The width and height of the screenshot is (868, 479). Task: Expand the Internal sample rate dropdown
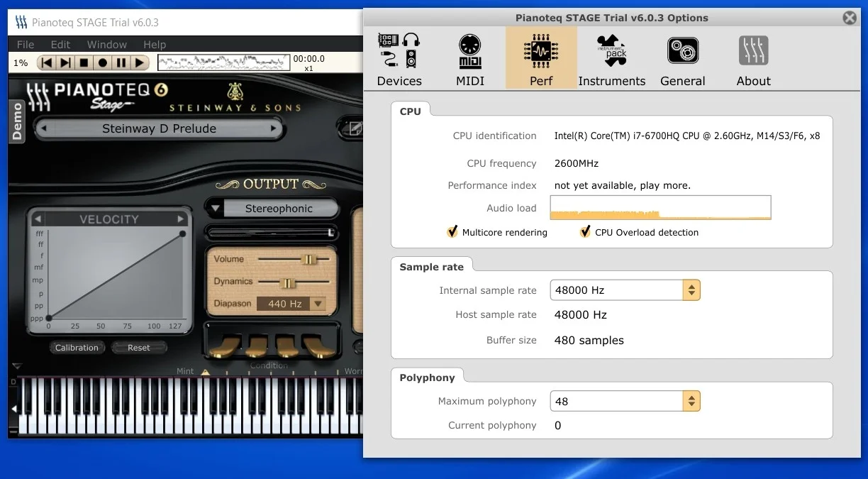coord(691,290)
